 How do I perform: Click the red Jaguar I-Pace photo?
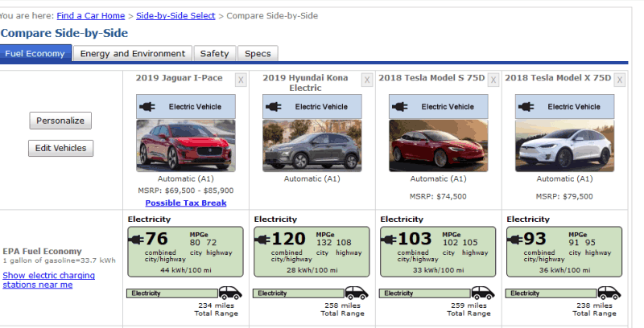coord(186,146)
